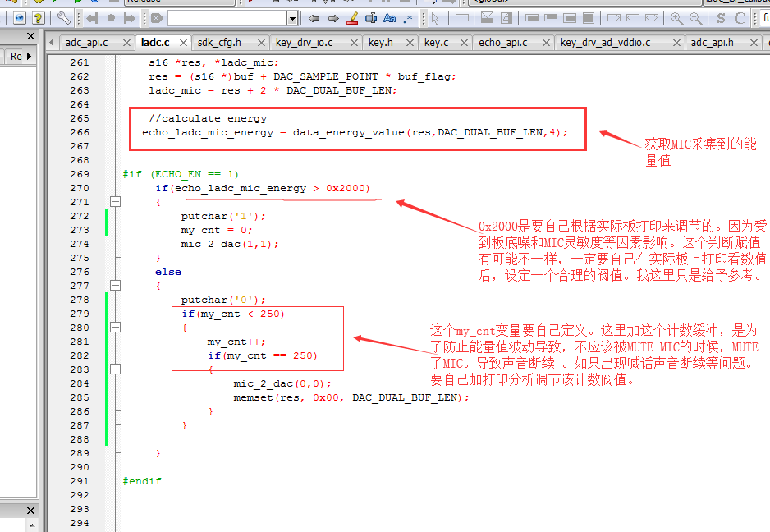Click the mouse pointer select tool icon
Image resolution: width=770 pixels, height=532 pixels.
pyautogui.click(x=434, y=19)
